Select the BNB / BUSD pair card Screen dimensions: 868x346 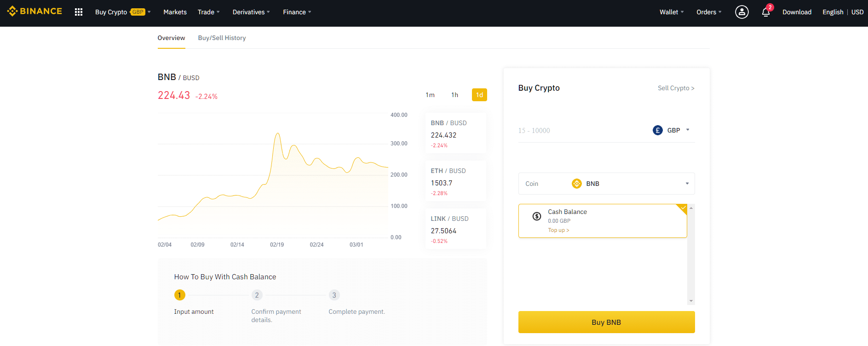click(456, 133)
